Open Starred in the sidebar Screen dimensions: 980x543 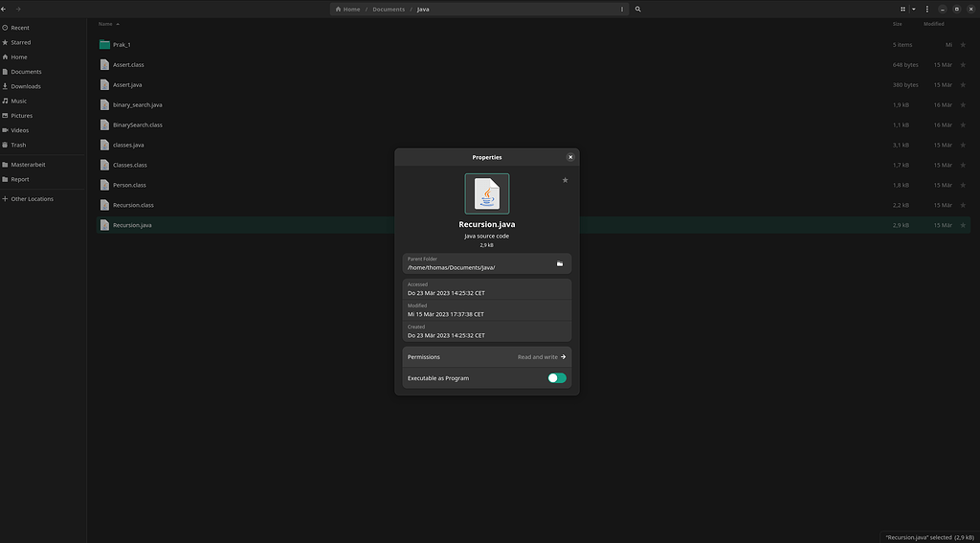[x=20, y=42]
